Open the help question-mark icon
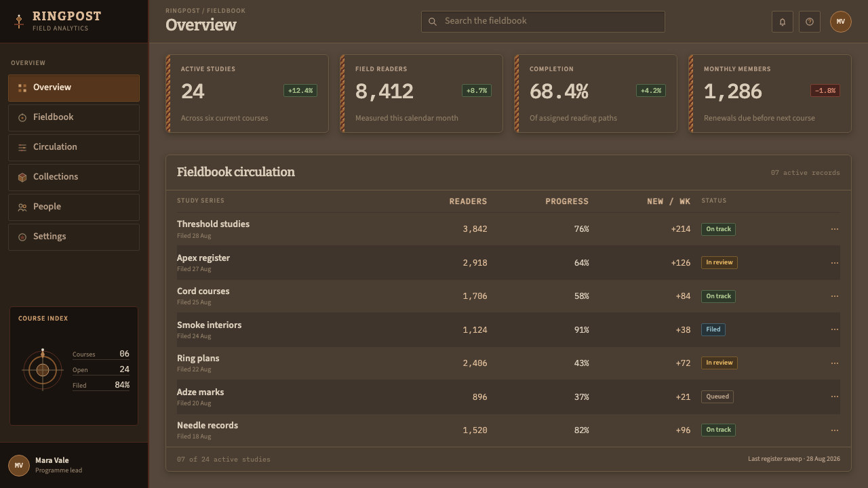Viewport: 868px width, 488px height. pos(810,22)
